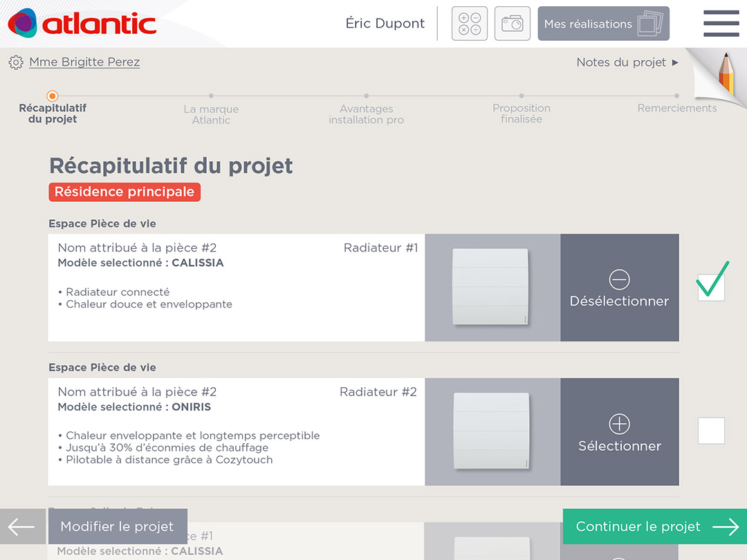The height and width of the screenshot is (560, 747).
Task: Open the calculator tool icon
Action: point(469,24)
